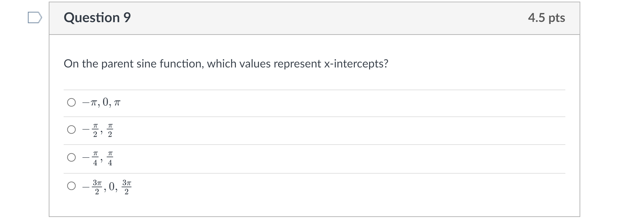Pick the −π/4, π/4 radio button
This screenshot has width=644, height=223.
pos(71,158)
